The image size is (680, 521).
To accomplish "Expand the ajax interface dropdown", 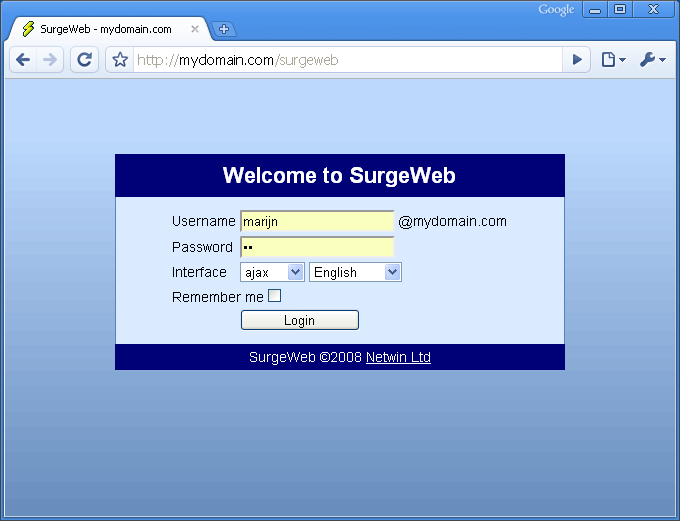I will 272,272.
